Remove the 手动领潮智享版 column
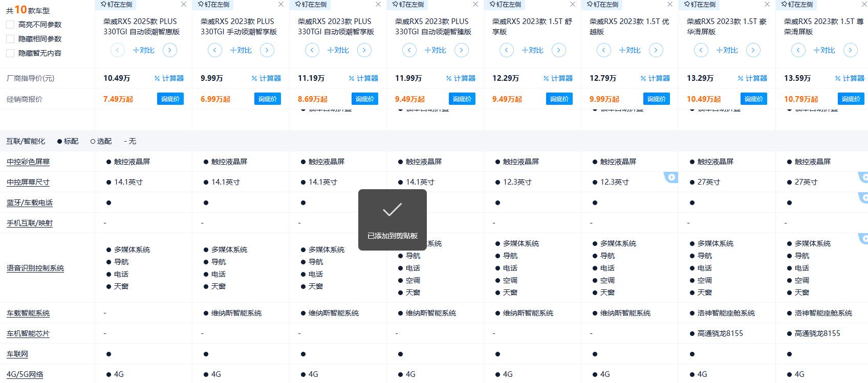This screenshot has width=868, height=383. coord(281,4)
